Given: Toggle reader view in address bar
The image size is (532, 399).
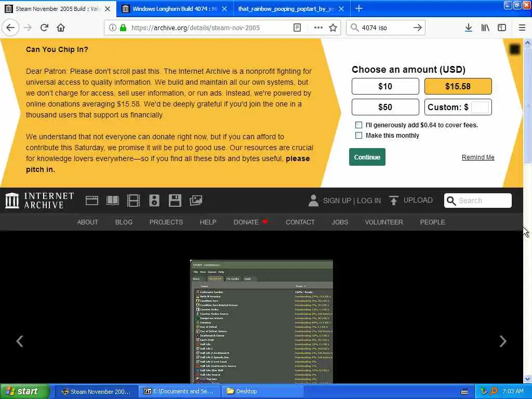Looking at the screenshot, I should pyautogui.click(x=297, y=28).
